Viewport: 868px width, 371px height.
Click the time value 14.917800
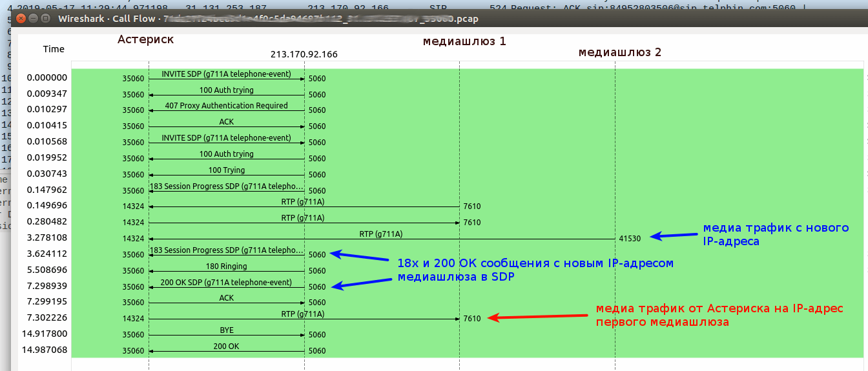pyautogui.click(x=45, y=334)
